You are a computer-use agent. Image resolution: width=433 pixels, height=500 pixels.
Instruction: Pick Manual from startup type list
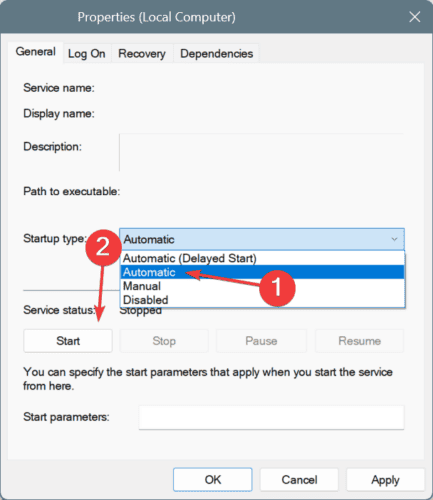(262, 286)
